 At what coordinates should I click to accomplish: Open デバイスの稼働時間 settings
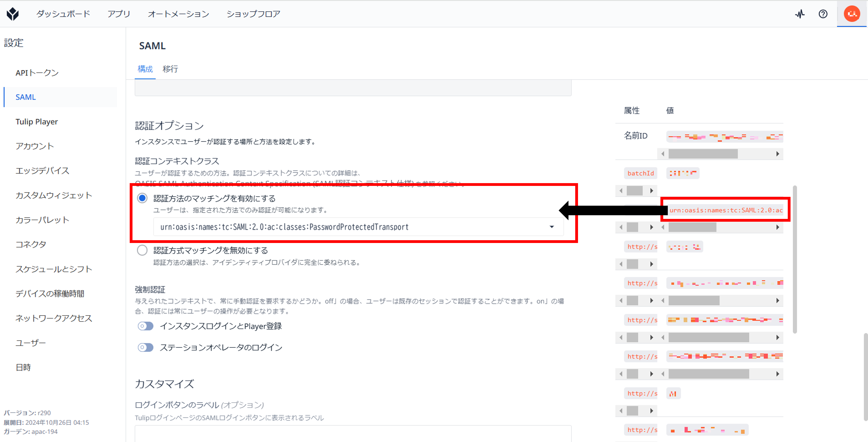pyautogui.click(x=50, y=293)
